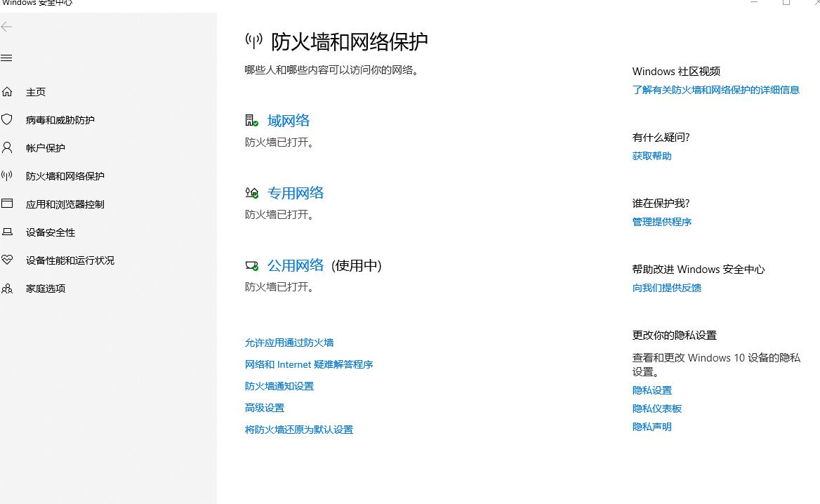The height and width of the screenshot is (504, 820).
Task: Click the text 哪些人和哪些内容可以访问你的网络。
Action: (x=333, y=70)
